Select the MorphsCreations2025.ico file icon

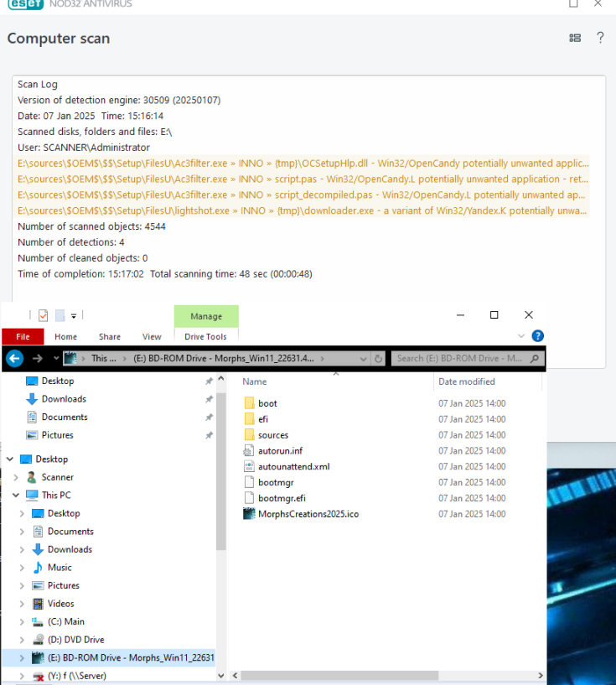[x=249, y=514]
